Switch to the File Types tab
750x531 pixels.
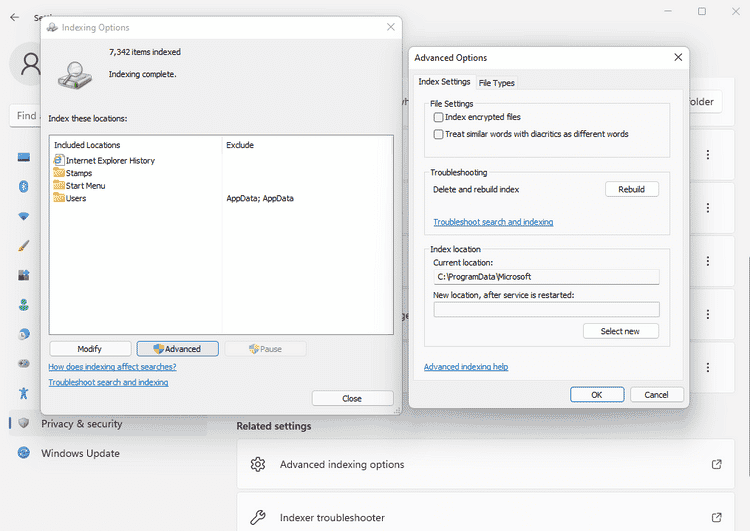pyautogui.click(x=496, y=83)
